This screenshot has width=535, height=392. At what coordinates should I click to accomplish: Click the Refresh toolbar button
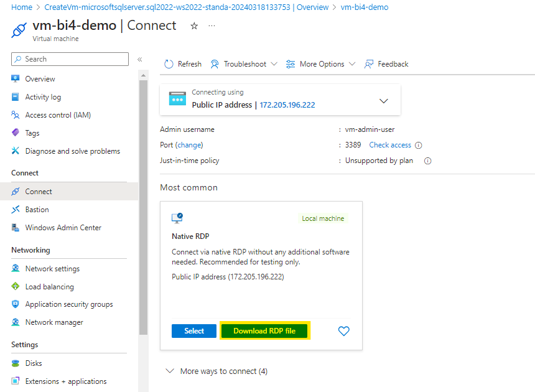183,64
